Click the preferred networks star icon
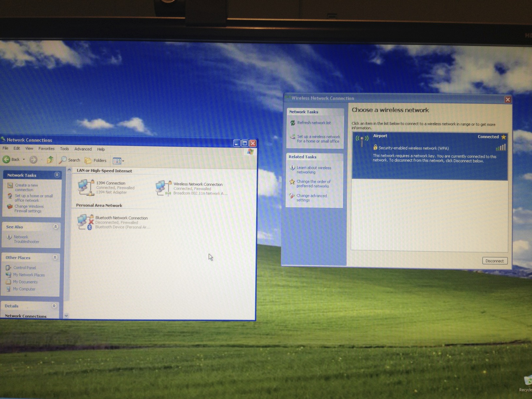532x399 pixels. (x=292, y=182)
